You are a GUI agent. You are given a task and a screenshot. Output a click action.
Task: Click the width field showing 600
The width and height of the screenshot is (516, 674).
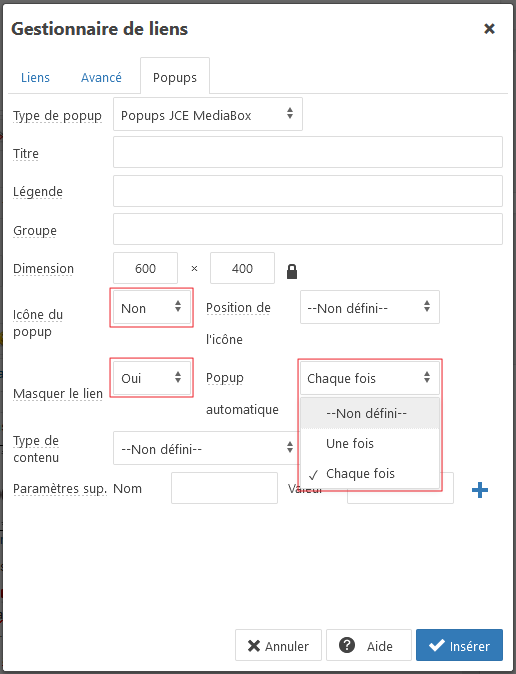click(145, 268)
